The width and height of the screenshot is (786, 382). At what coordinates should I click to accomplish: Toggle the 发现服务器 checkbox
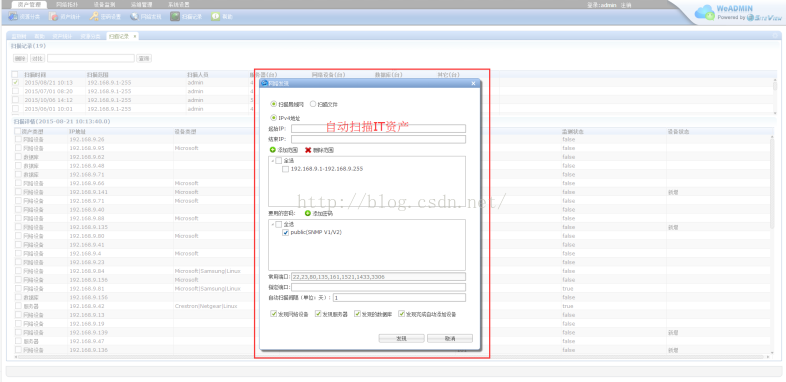point(318,314)
